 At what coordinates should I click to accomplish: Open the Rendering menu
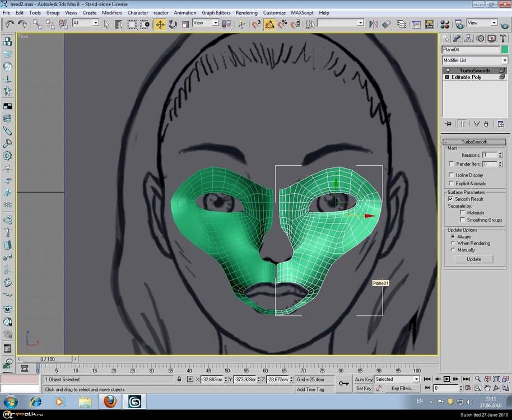click(x=246, y=12)
